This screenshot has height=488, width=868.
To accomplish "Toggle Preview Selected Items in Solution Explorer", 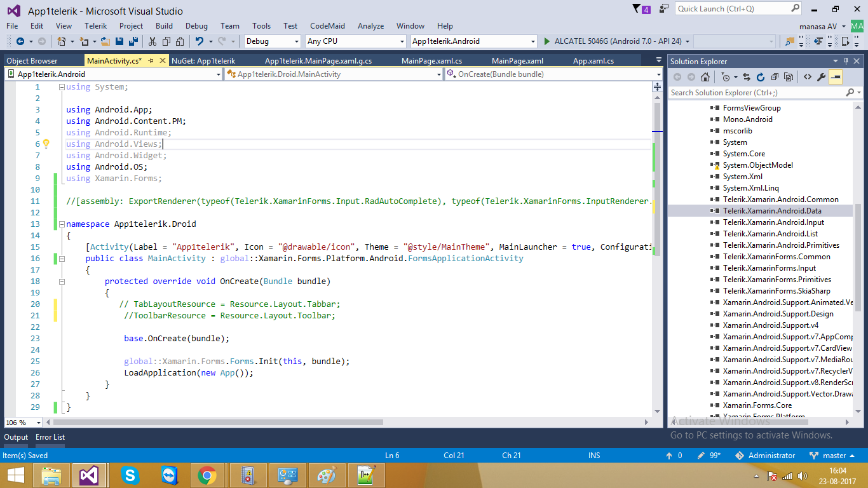I will click(836, 78).
